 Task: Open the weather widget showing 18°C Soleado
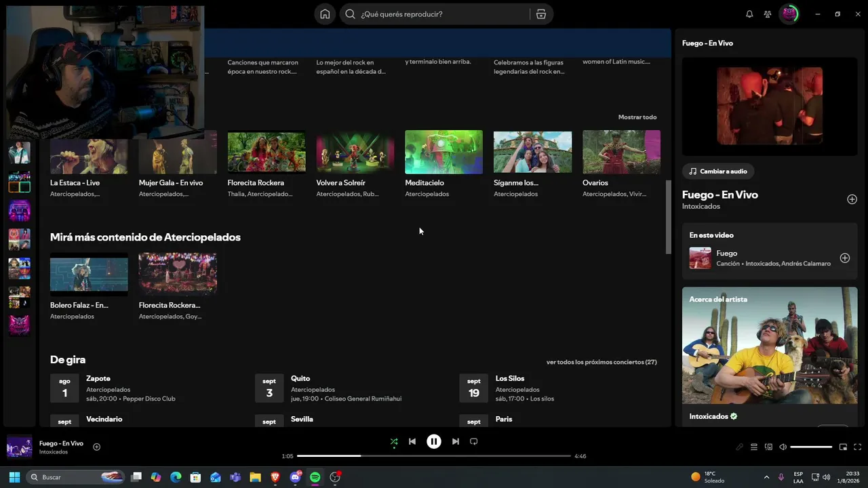(707, 477)
